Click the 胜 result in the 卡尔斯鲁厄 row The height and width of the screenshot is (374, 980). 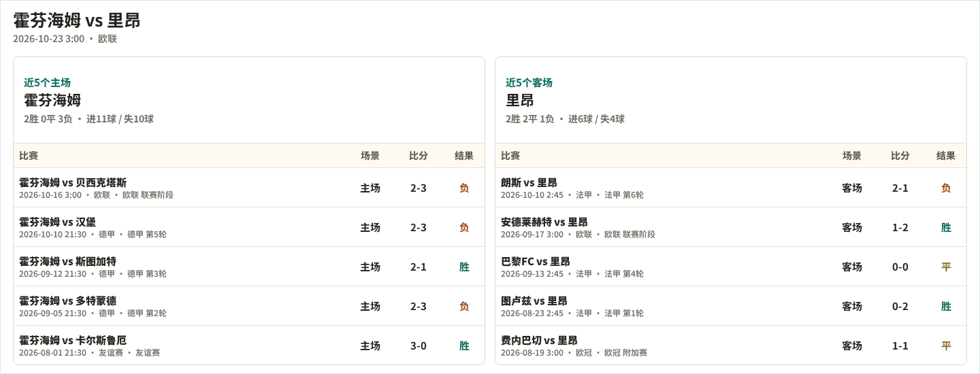pyautogui.click(x=464, y=345)
